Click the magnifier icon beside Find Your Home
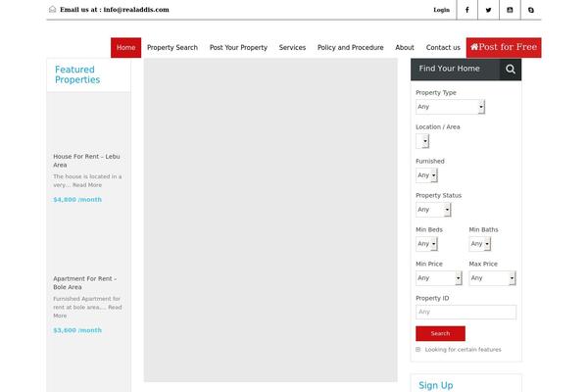Viewport: 588px width, 392px height. coord(511,69)
